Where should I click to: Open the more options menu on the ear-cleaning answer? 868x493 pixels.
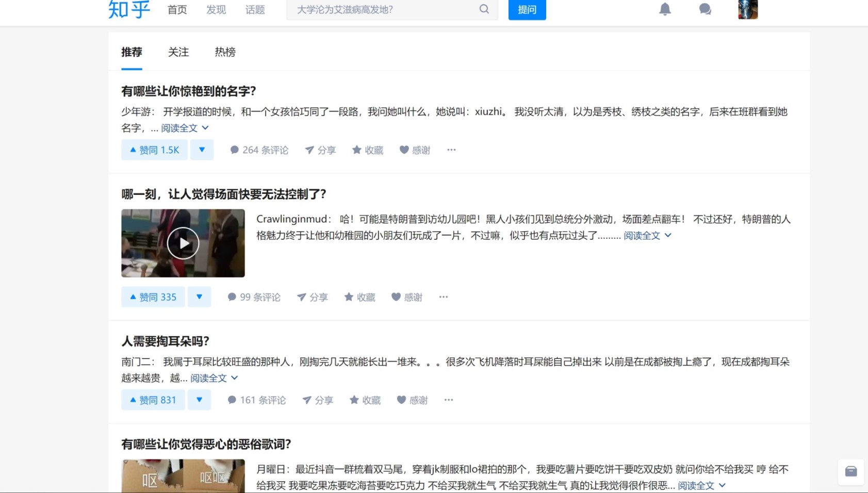pyautogui.click(x=448, y=400)
